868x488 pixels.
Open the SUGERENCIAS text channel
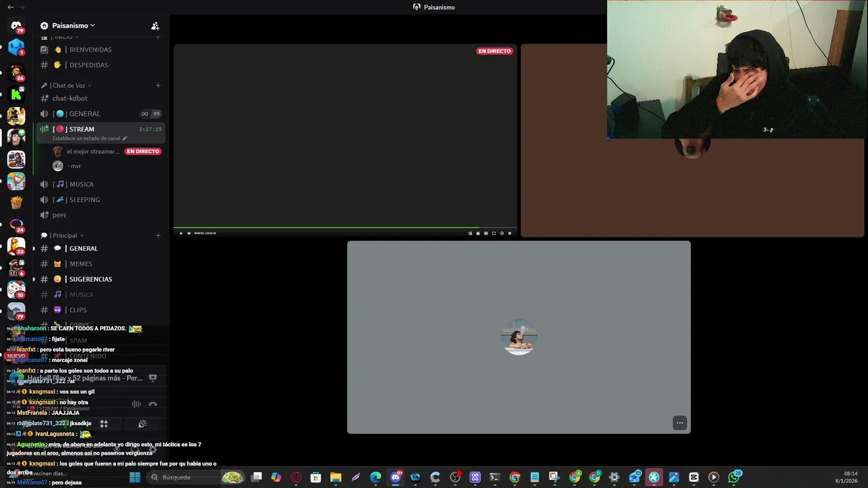pos(100,279)
